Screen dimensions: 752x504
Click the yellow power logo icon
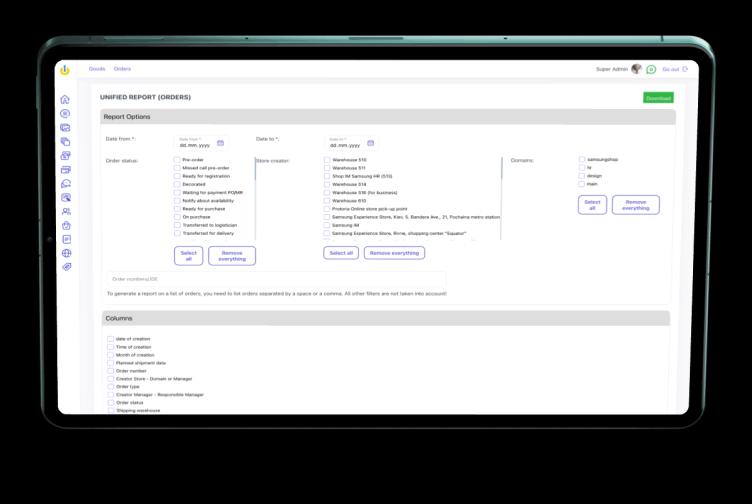pos(65,69)
